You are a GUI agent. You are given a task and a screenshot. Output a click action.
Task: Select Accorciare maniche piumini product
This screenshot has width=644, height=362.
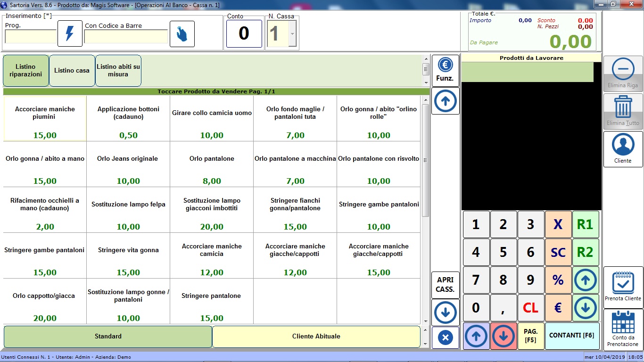click(45, 119)
